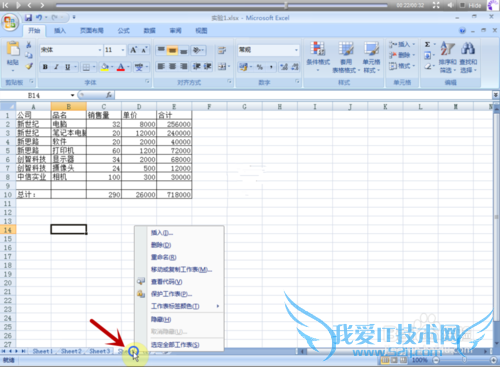
Task: Toggle Bold formatting
Action: point(45,67)
